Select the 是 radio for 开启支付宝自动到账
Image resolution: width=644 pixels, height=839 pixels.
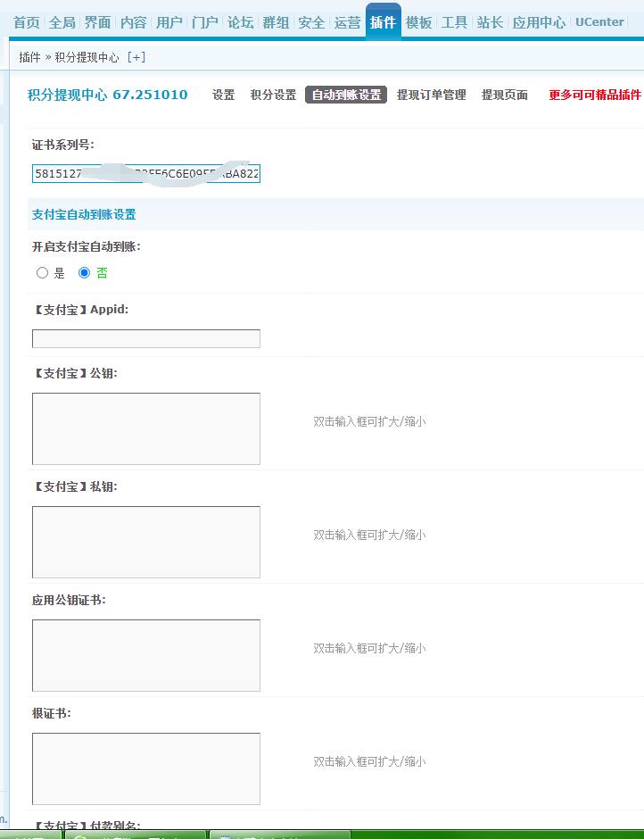pyautogui.click(x=42, y=273)
